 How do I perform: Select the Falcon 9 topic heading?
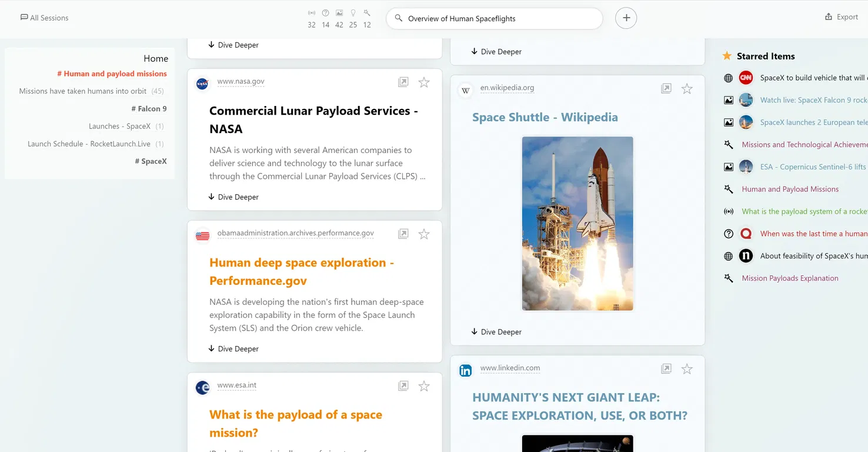(x=149, y=108)
